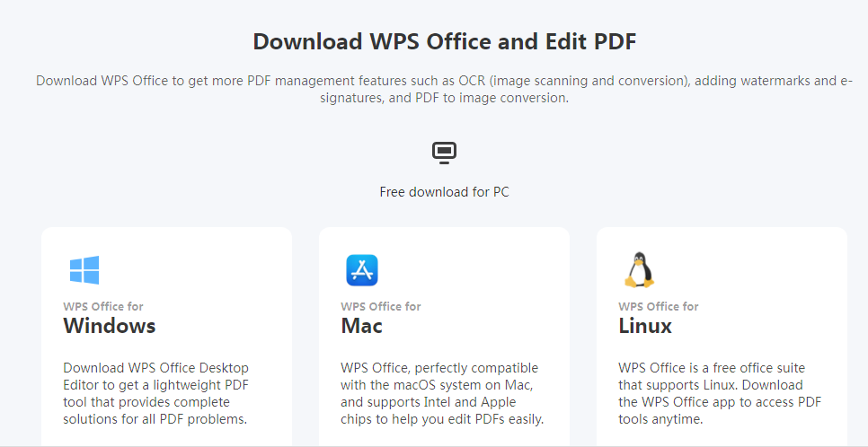
Task: Click the WPS Office for label above Linux
Action: (659, 306)
